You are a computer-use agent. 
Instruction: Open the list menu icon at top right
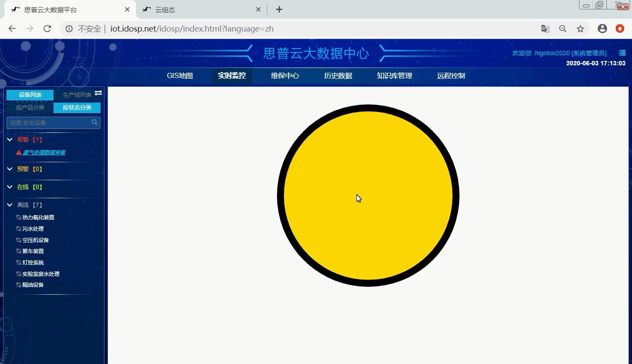click(622, 53)
